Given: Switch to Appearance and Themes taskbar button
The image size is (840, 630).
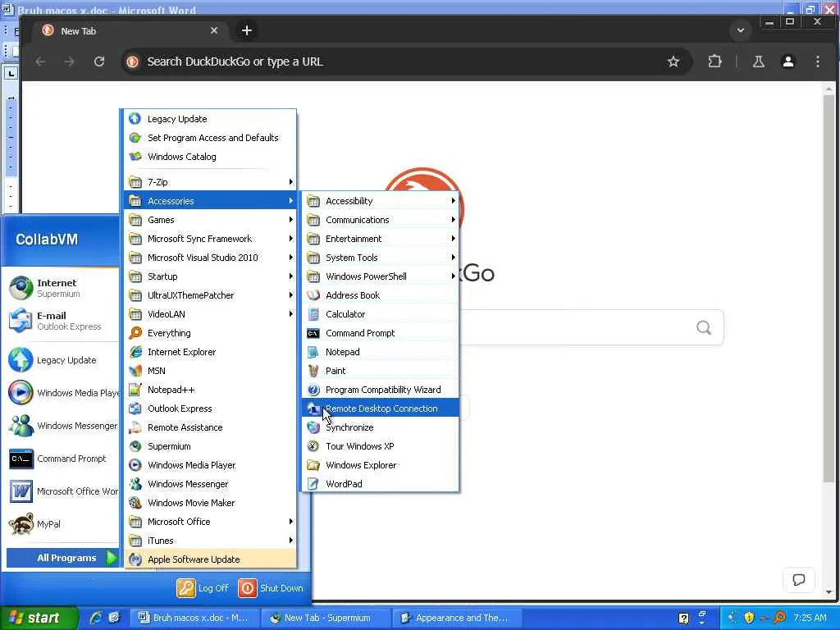Looking at the screenshot, I should 456,618.
